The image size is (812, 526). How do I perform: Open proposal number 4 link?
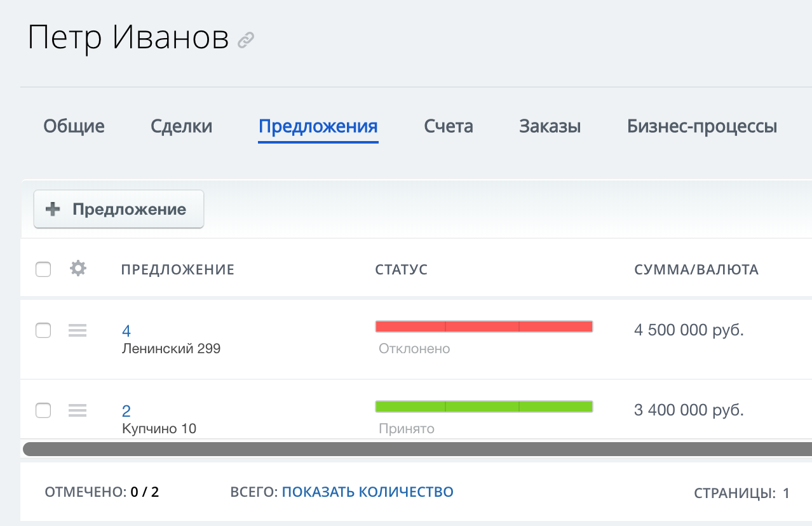click(126, 331)
